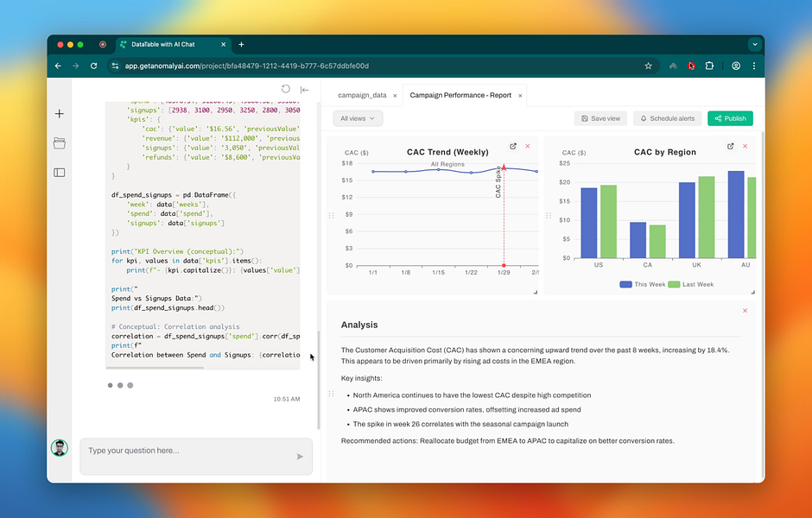Close the DataTable with AI Chat tab
Screen dimensions: 812x518
(224, 45)
